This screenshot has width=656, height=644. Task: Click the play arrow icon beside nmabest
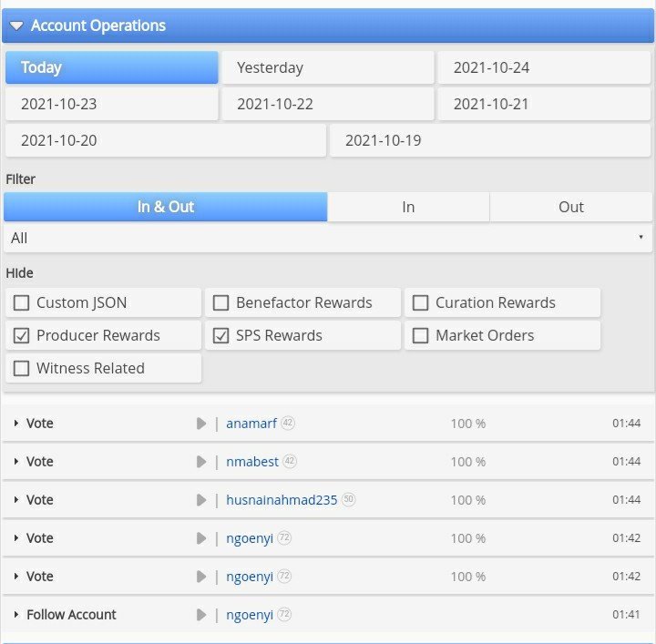coord(201,461)
